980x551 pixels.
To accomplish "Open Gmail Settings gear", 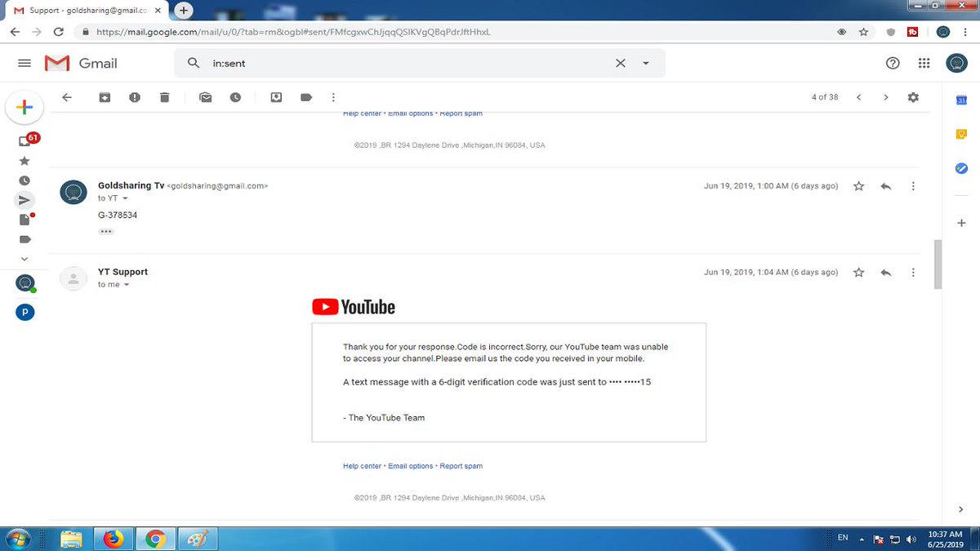I will tap(913, 97).
